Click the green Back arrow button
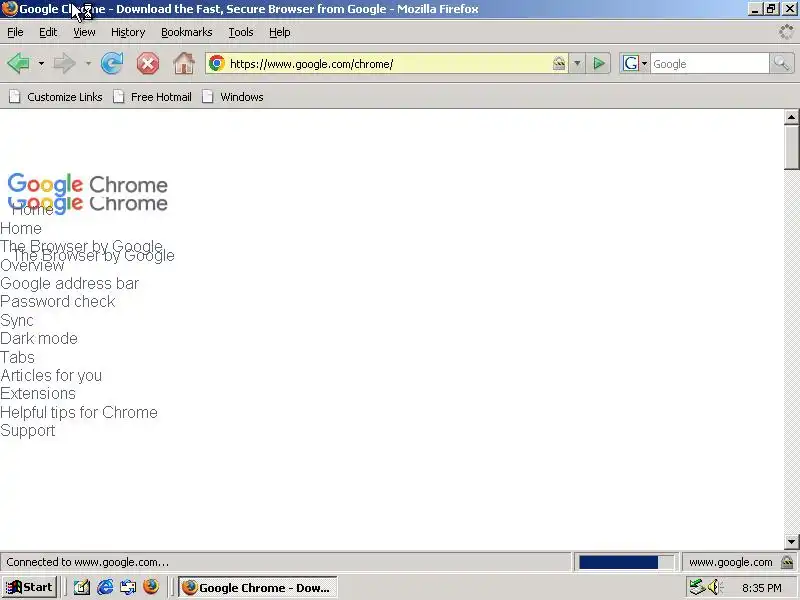 (18, 64)
